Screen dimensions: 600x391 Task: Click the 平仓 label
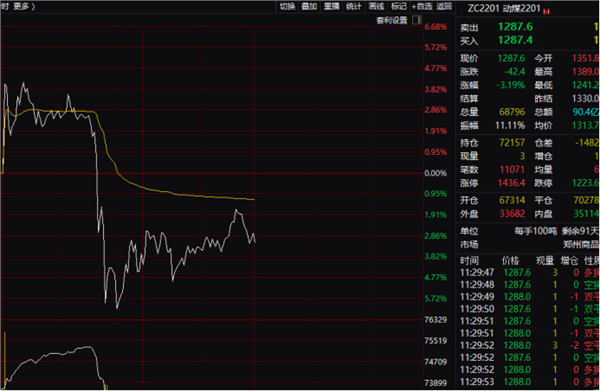coord(543,200)
